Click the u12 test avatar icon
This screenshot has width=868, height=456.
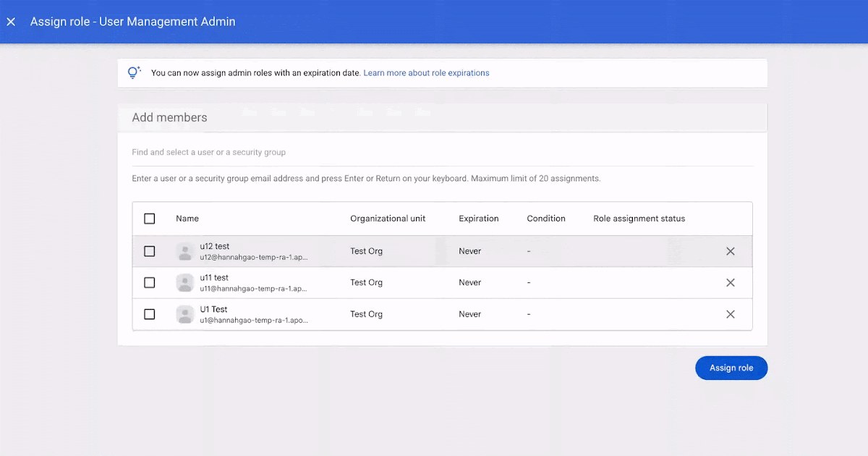tap(185, 251)
